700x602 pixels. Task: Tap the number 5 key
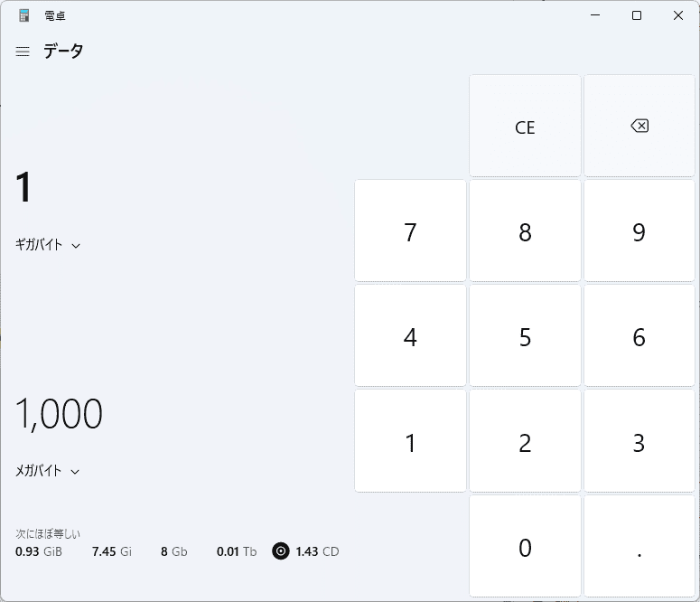(525, 337)
